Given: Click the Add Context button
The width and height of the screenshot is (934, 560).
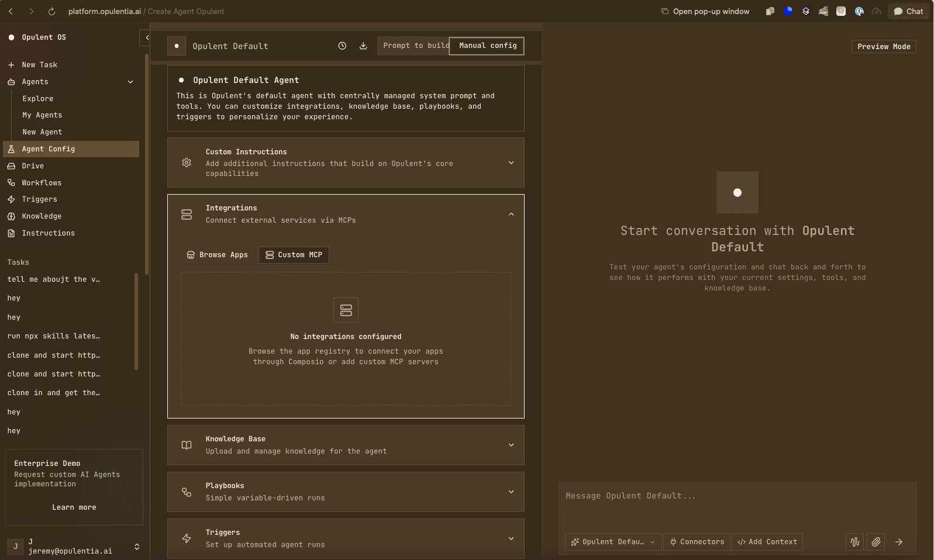Looking at the screenshot, I should point(767,542).
